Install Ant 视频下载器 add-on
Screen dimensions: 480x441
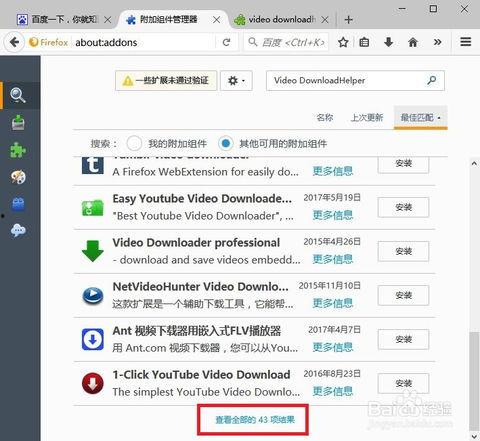pyautogui.click(x=403, y=339)
